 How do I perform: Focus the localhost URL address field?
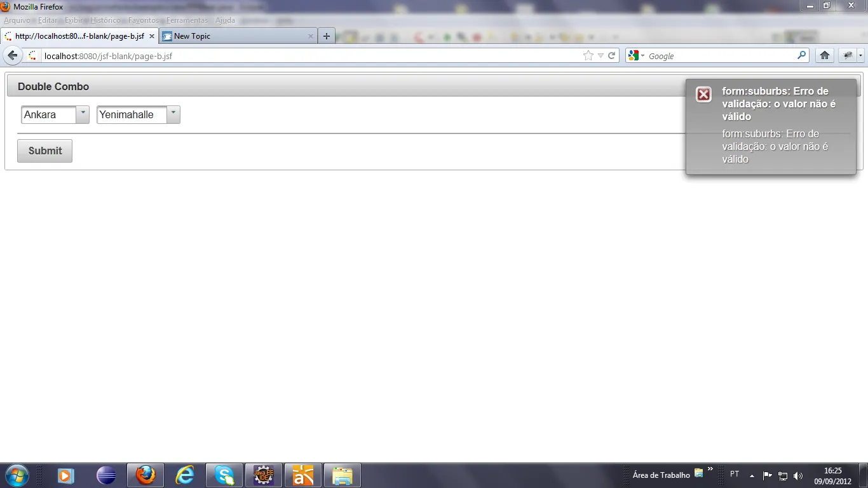(x=311, y=56)
